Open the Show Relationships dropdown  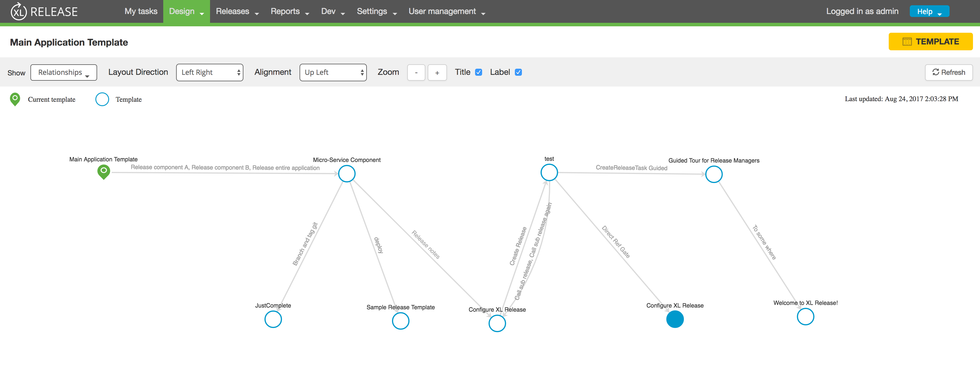click(x=63, y=73)
